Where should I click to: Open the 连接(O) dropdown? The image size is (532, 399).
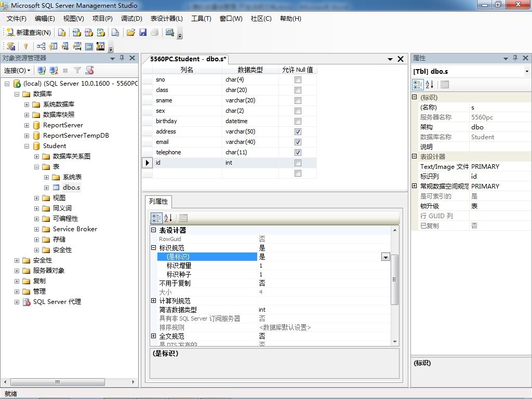click(17, 70)
